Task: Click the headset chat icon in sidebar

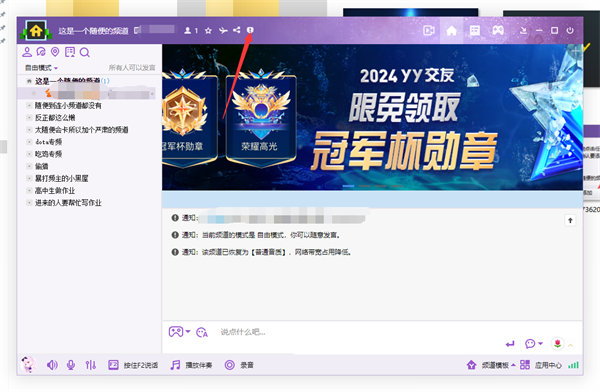Action: tap(41, 52)
